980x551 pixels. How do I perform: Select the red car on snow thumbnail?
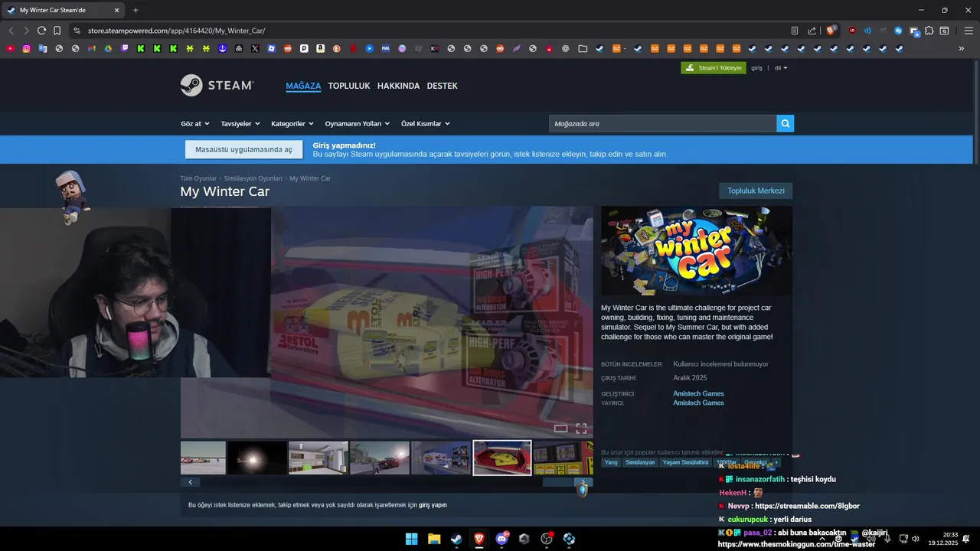pos(380,458)
